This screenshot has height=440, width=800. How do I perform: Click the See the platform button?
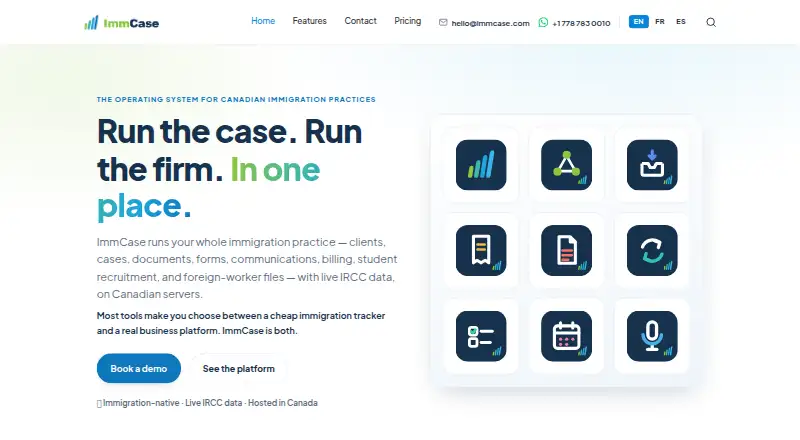[238, 369]
